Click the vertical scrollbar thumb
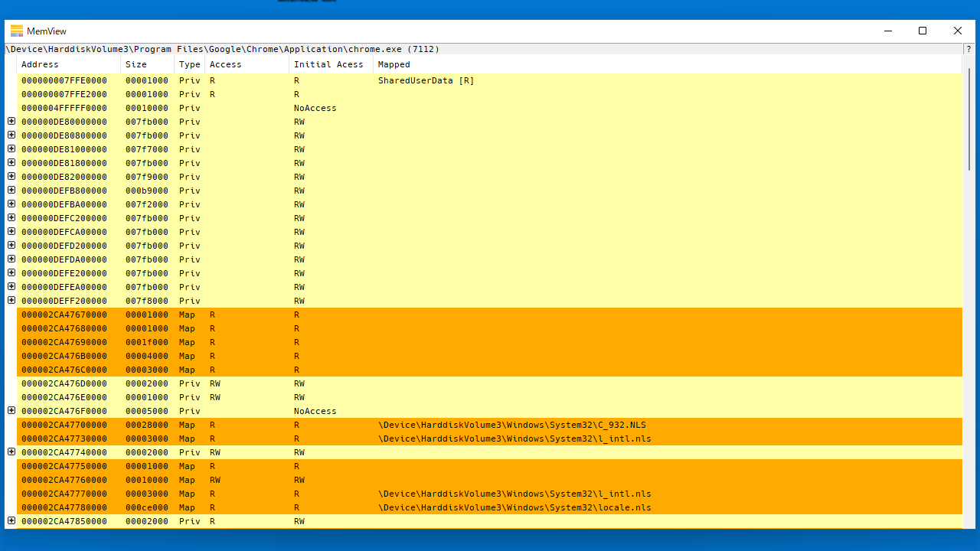Image resolution: width=980 pixels, height=551 pixels. click(969, 119)
